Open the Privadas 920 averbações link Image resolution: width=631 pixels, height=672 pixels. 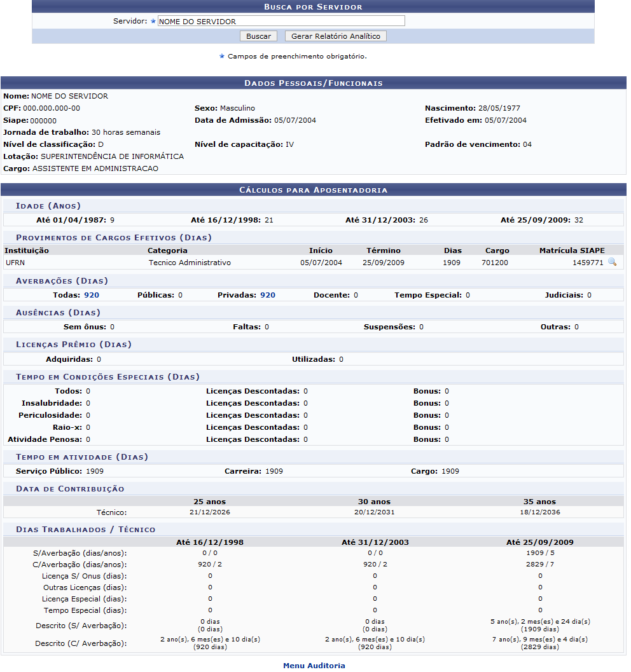coord(268,295)
